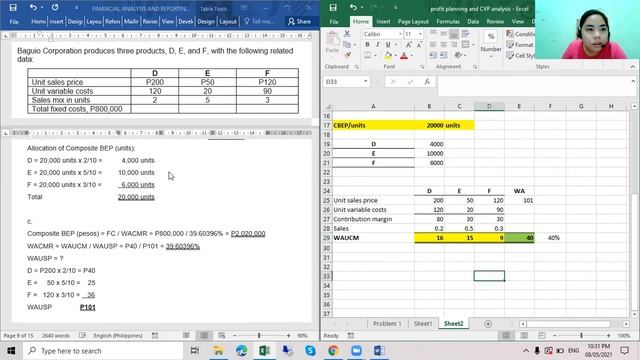Open the Name Box dropdown arrow

365,82
